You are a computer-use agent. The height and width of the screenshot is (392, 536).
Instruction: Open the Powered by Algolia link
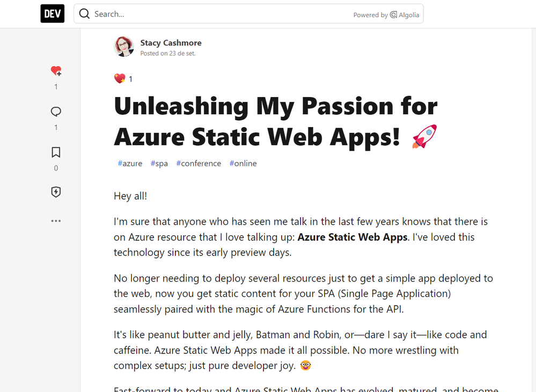click(386, 14)
